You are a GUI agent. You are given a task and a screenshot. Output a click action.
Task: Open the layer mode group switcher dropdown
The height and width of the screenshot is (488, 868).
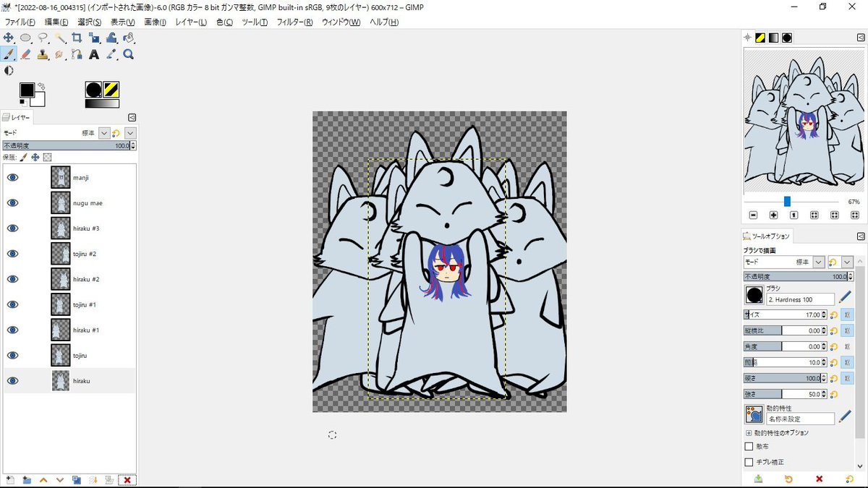130,133
